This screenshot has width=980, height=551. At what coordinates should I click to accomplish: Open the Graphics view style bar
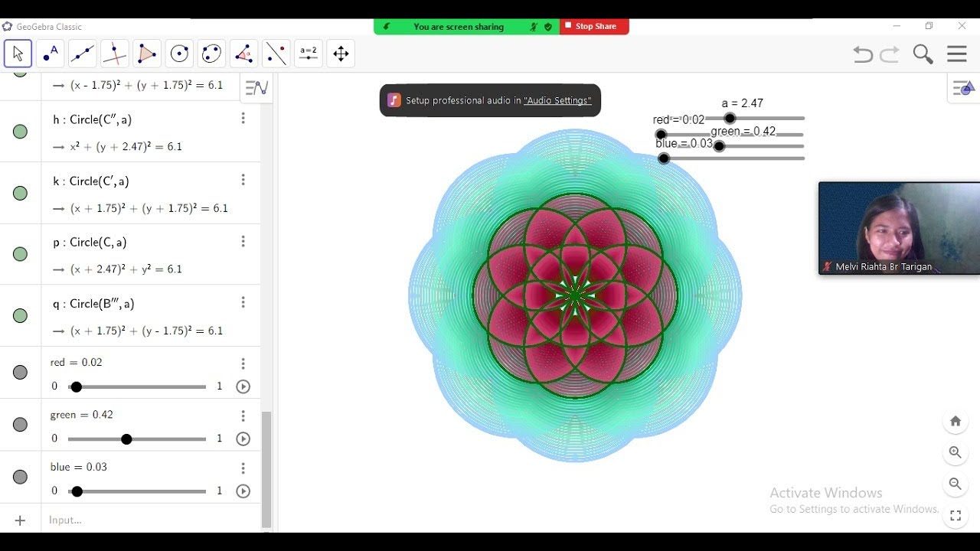point(963,88)
